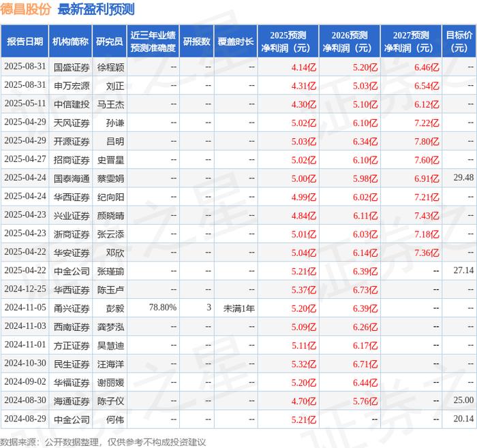477x448 pixels.
Task: Click the 华福证券 institution cell
Action: tap(72, 383)
